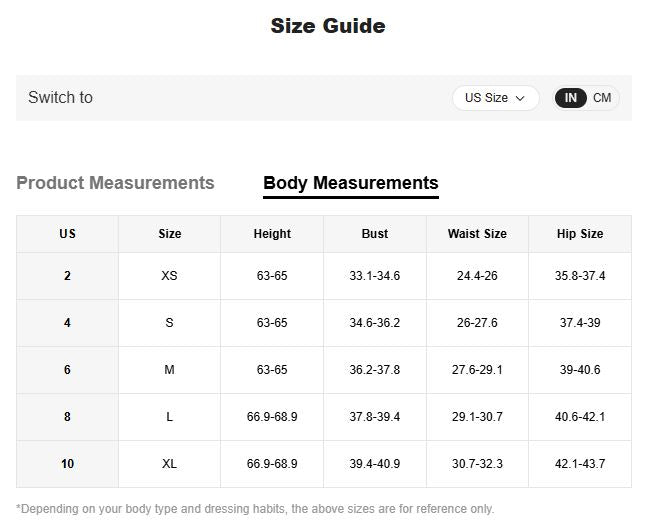The height and width of the screenshot is (527, 653).
Task: Select the XS size cell
Action: click(169, 276)
